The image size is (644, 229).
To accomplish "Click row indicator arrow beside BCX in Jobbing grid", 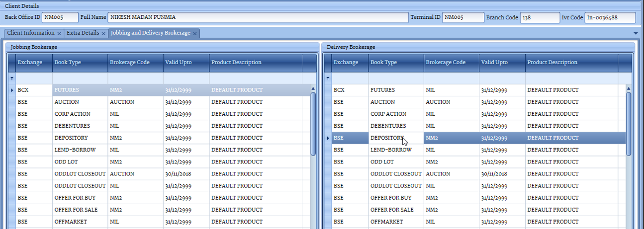I will (11, 90).
